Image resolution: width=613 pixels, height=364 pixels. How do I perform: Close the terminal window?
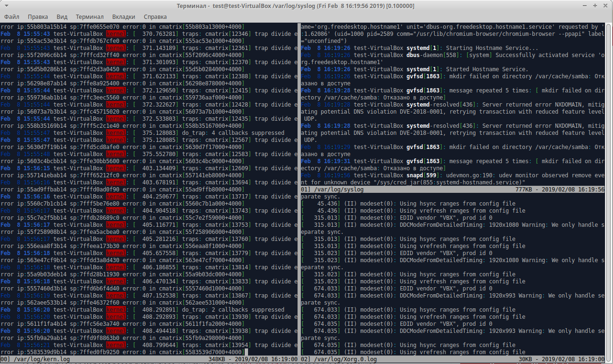point(605,6)
